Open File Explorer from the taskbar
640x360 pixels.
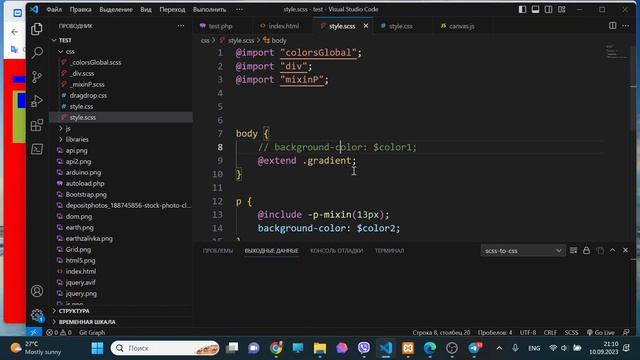(320, 348)
